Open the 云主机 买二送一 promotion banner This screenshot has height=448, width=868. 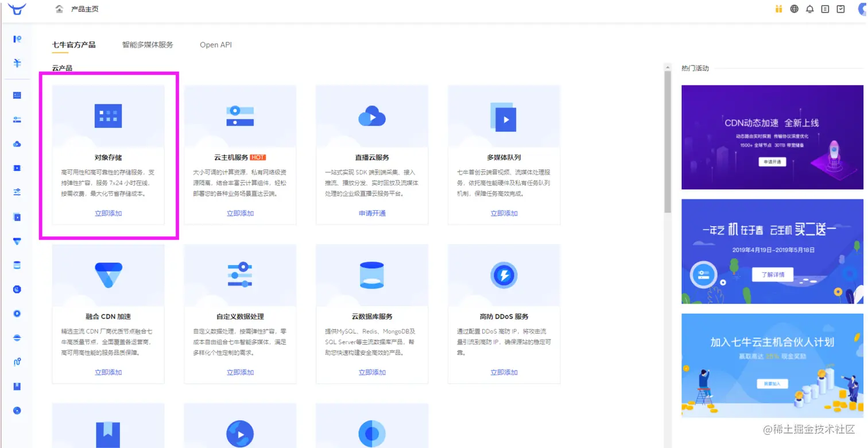click(772, 251)
